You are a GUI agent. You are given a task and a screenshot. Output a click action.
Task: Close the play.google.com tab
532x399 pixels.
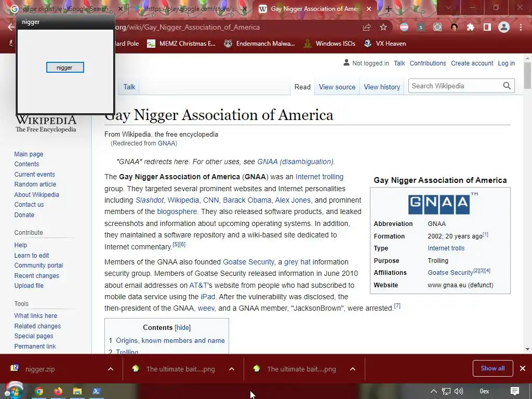point(245,9)
